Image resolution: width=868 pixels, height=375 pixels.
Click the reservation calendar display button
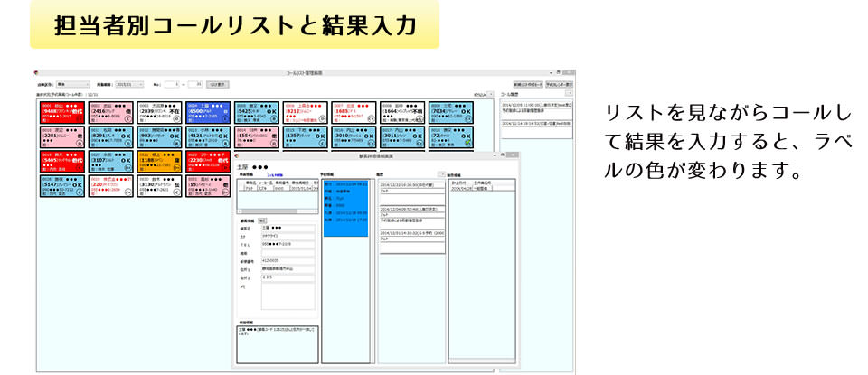(559, 84)
